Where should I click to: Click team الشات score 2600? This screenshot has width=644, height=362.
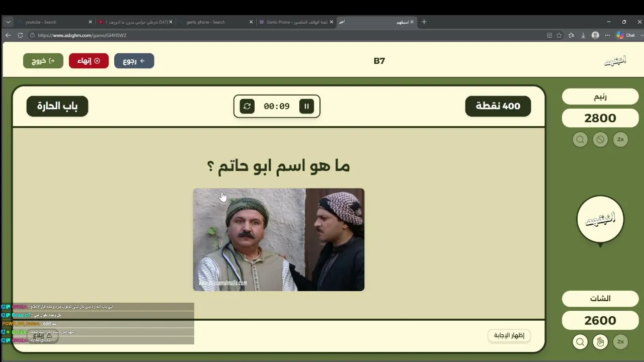point(600,320)
